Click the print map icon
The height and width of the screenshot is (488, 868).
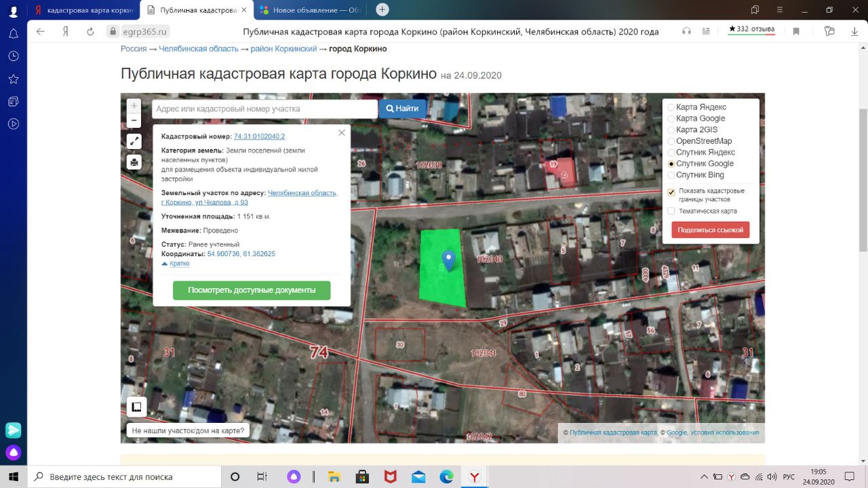134,162
